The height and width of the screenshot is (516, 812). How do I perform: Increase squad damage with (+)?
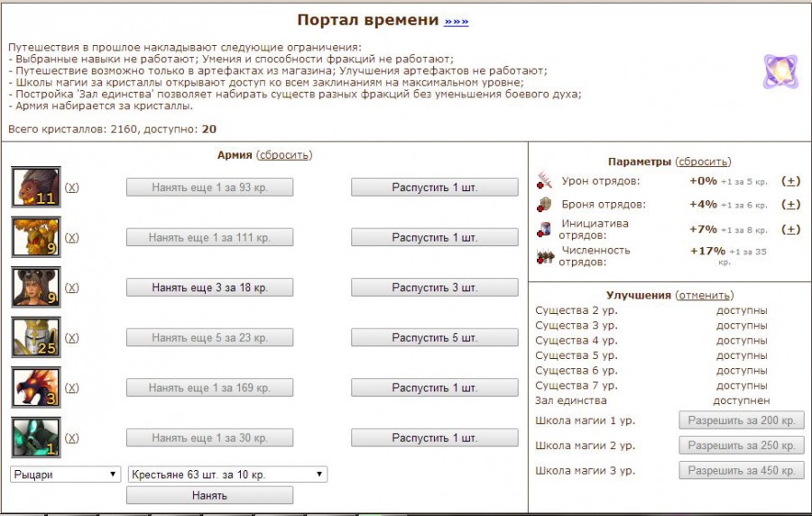click(x=790, y=181)
